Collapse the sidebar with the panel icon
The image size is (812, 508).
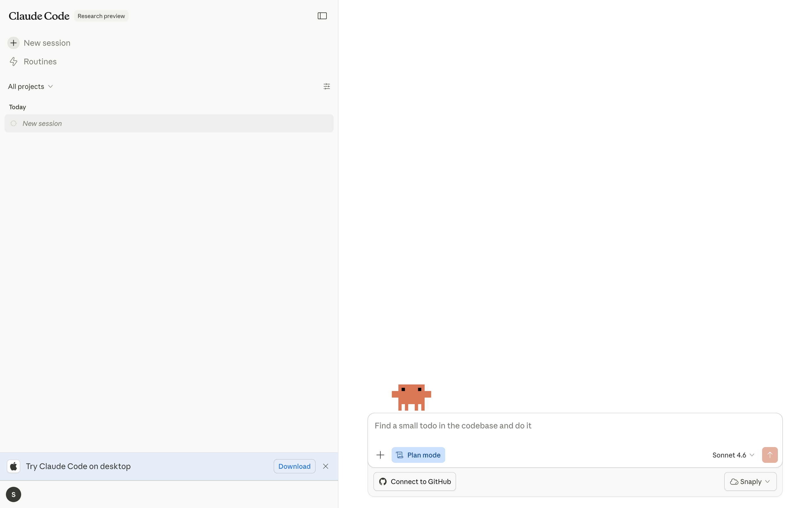322,16
